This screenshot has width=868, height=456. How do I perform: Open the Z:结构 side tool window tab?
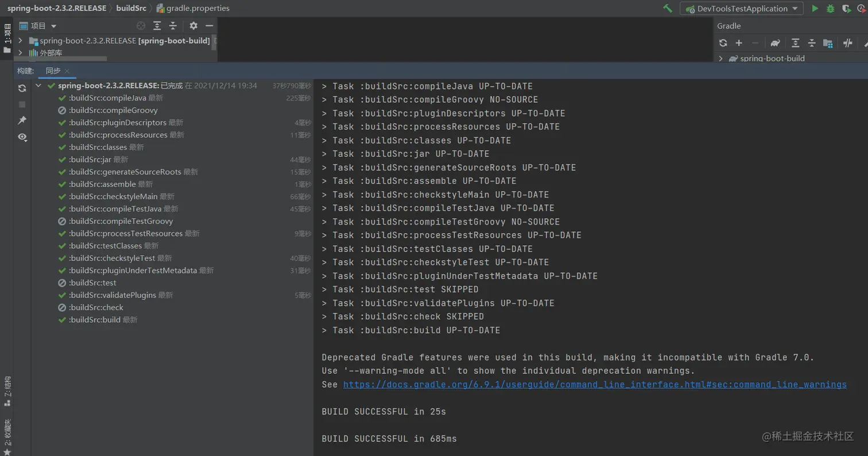point(7,391)
